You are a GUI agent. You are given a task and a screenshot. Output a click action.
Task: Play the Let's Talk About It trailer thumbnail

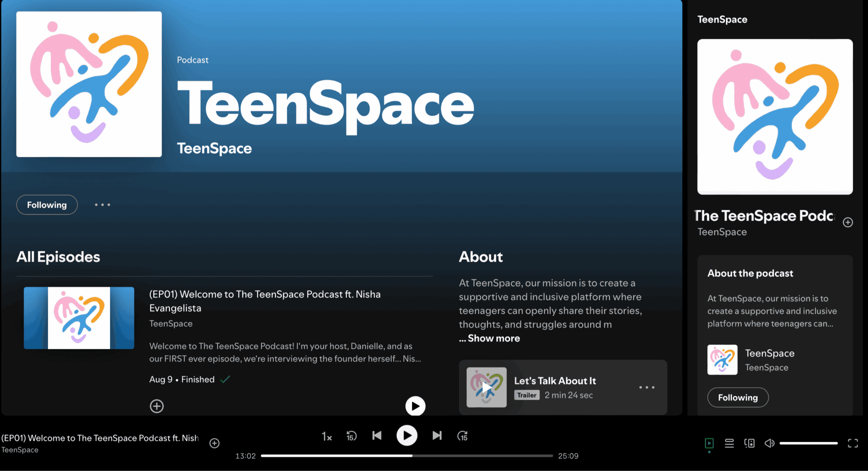coord(487,387)
